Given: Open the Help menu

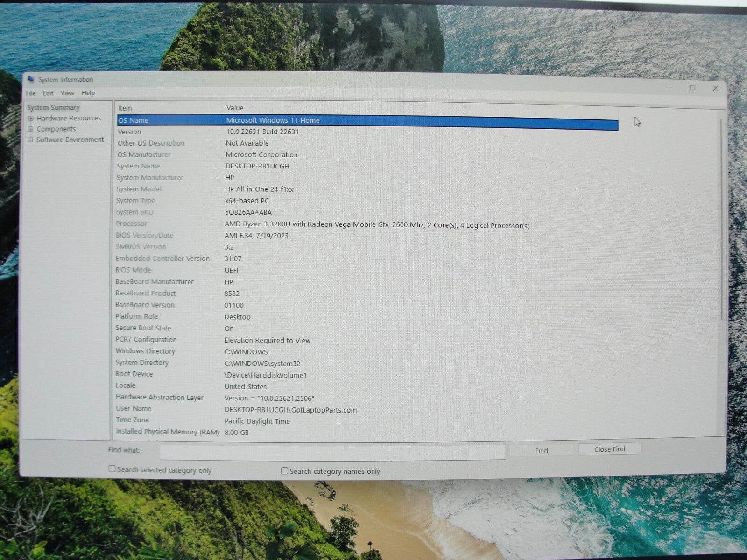Looking at the screenshot, I should pyautogui.click(x=87, y=93).
